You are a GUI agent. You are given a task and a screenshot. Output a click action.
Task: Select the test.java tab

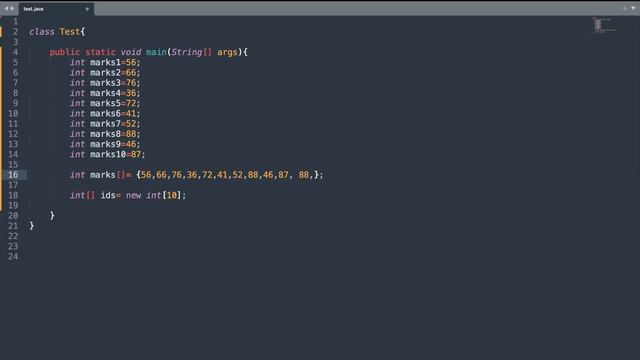[56, 9]
